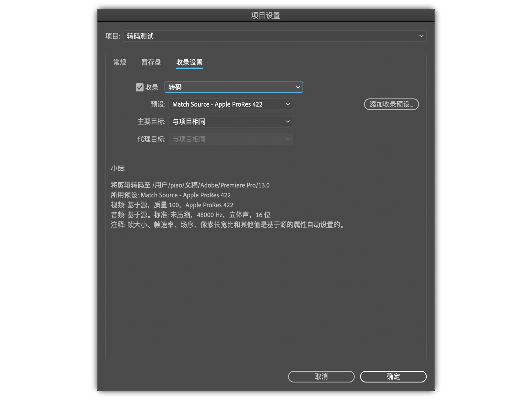Click the 小结 summary heading
Image resolution: width=532 pixels, height=400 pixels.
coord(118,168)
